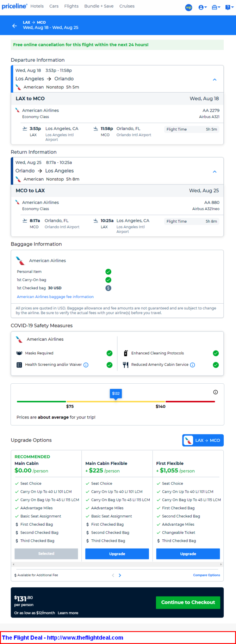The image size is (236, 644).
Task: Open American Airlines baggage fee information link
Action: 55,297
